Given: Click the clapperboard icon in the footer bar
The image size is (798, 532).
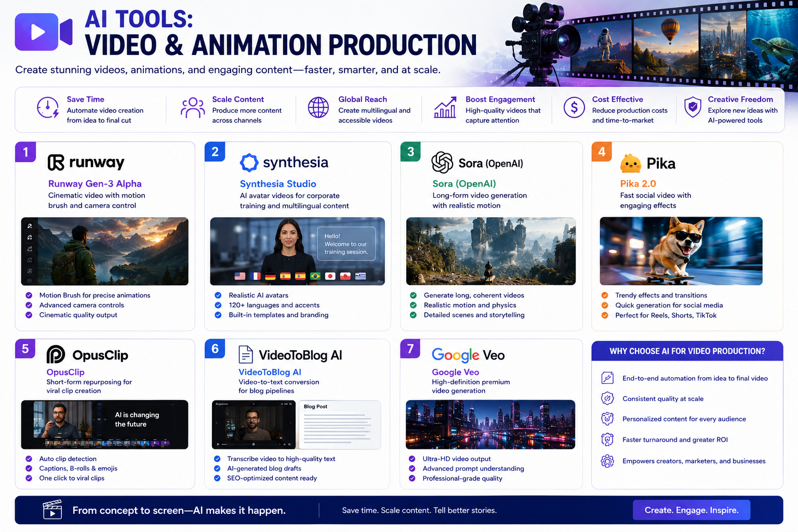Looking at the screenshot, I should tap(52, 510).
